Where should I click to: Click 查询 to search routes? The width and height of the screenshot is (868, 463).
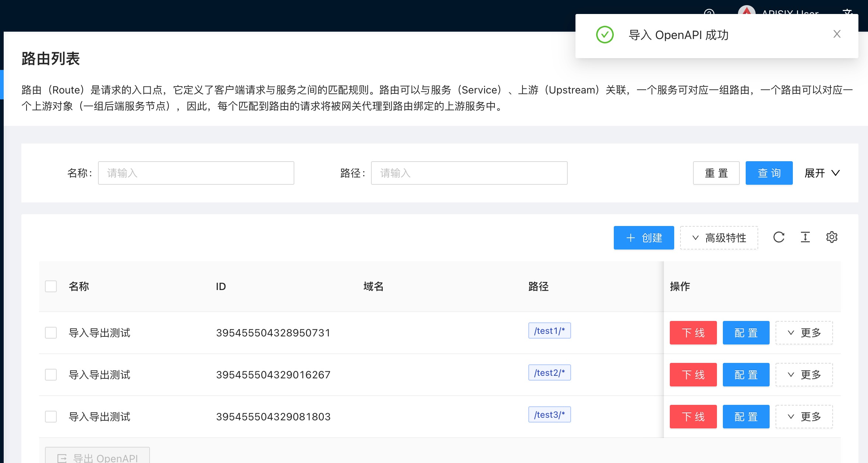click(769, 173)
